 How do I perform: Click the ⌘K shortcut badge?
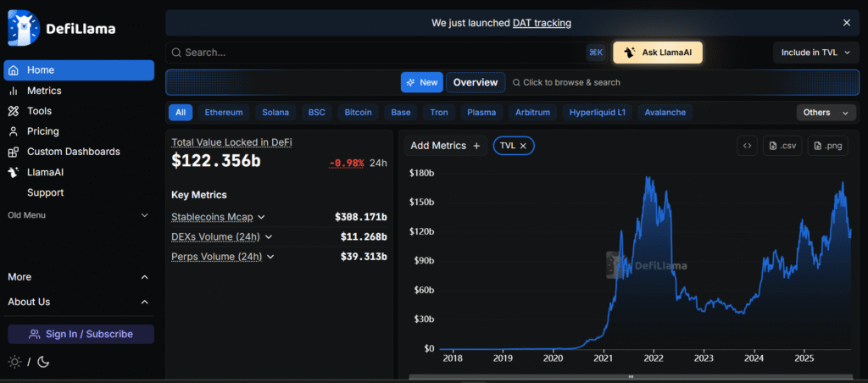point(596,53)
